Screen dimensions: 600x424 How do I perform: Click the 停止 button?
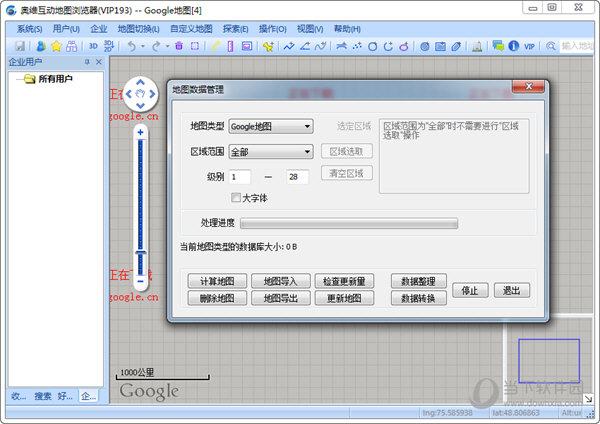tap(470, 290)
